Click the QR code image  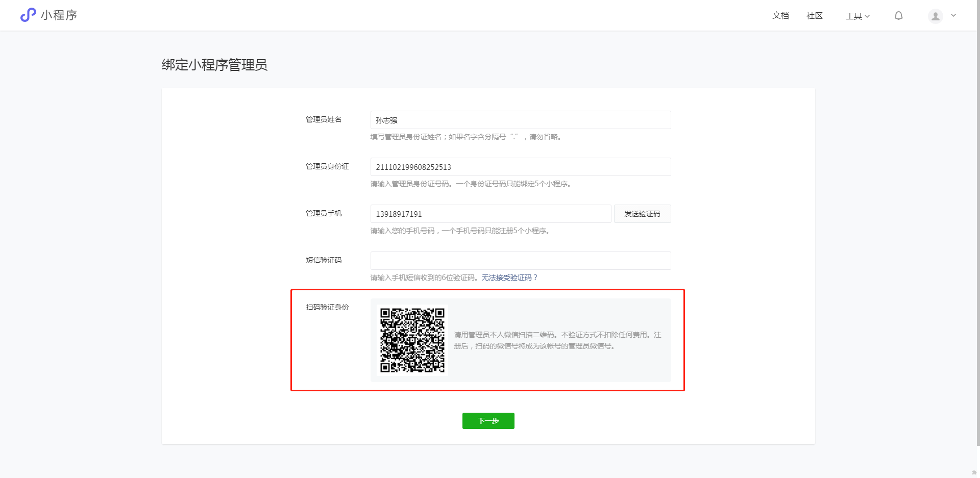[412, 340]
